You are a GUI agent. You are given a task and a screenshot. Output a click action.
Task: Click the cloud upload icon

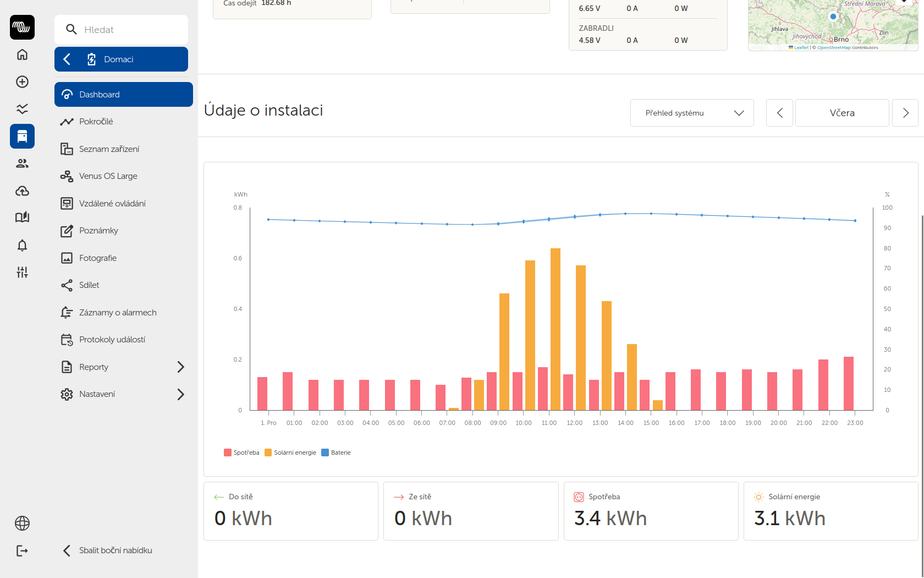pos(22,191)
